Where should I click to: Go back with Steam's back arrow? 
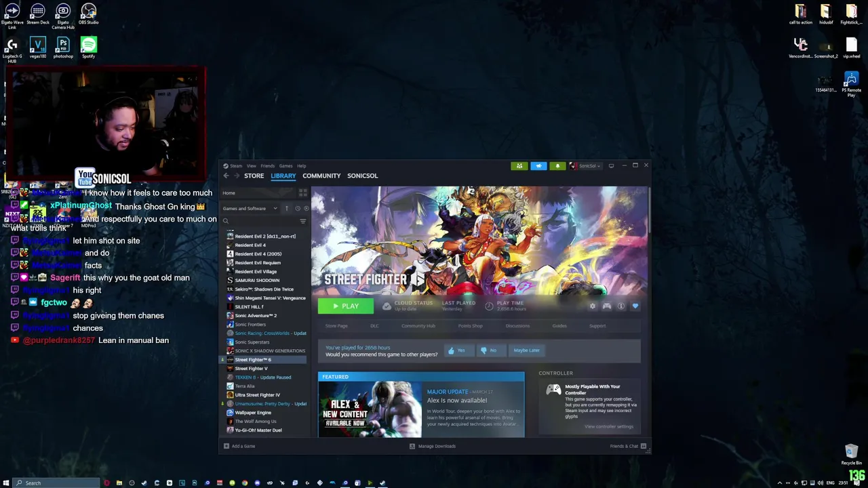tap(226, 176)
